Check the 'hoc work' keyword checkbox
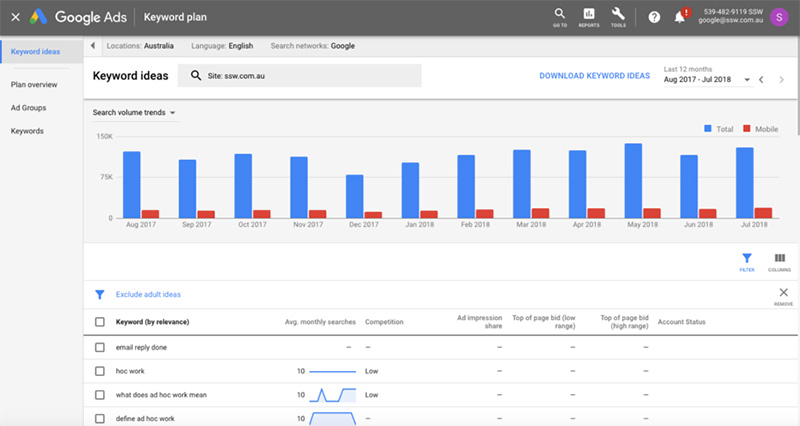Image resolution: width=800 pixels, height=426 pixels. [99, 371]
